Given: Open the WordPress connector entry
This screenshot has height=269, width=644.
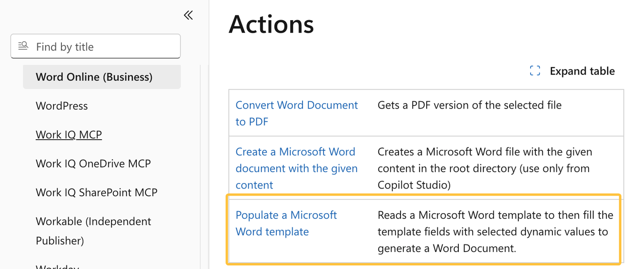Looking at the screenshot, I should point(62,106).
